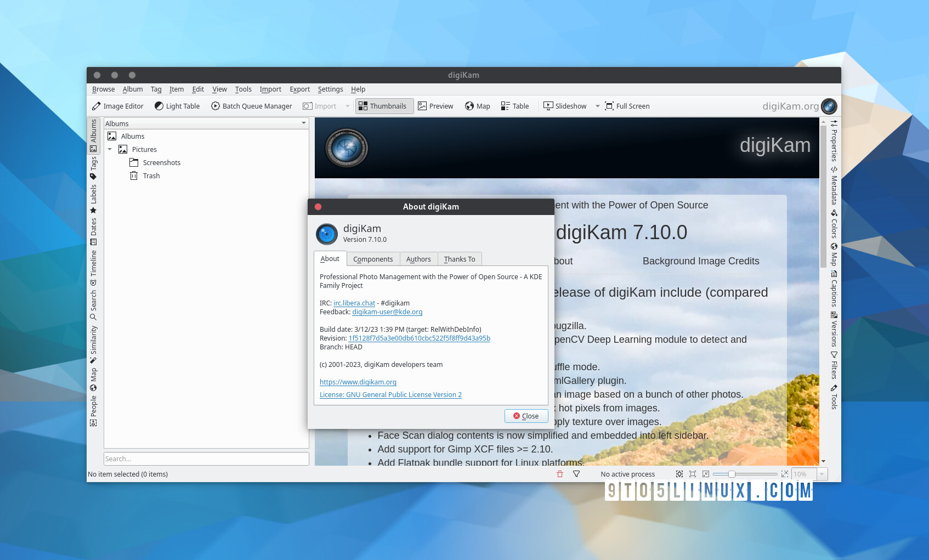Open the Slideshow options dropdown arrow
This screenshot has width=929, height=560.
[597, 106]
